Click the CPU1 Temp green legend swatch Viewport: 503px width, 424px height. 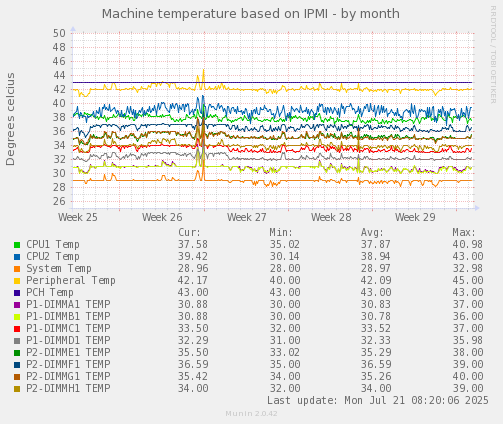click(17, 245)
